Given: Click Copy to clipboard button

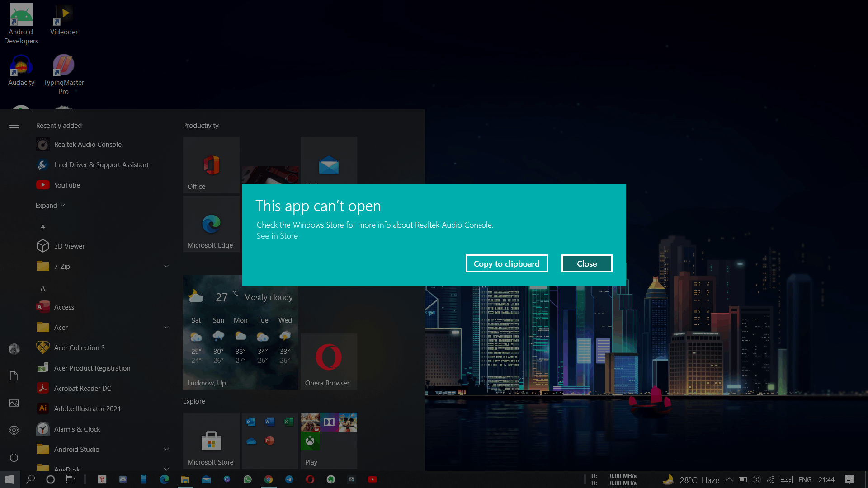Looking at the screenshot, I should (x=506, y=263).
